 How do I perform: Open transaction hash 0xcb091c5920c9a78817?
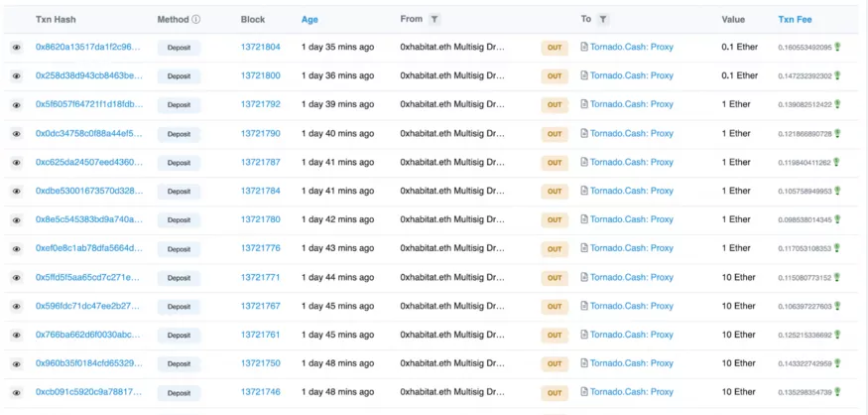pyautogui.click(x=89, y=392)
